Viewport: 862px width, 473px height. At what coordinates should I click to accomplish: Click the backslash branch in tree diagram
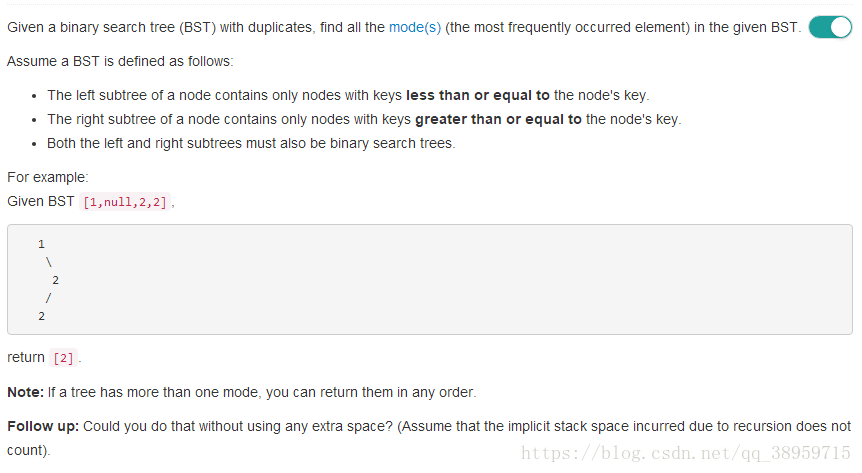[48, 262]
